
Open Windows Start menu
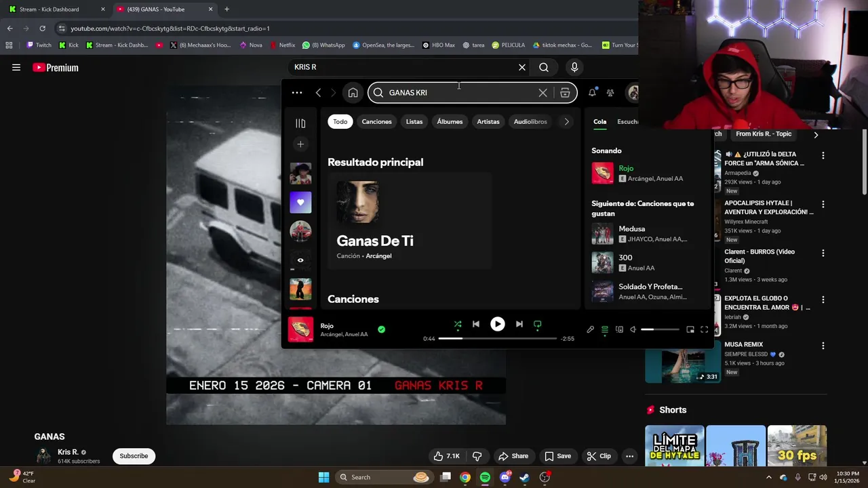click(x=323, y=477)
